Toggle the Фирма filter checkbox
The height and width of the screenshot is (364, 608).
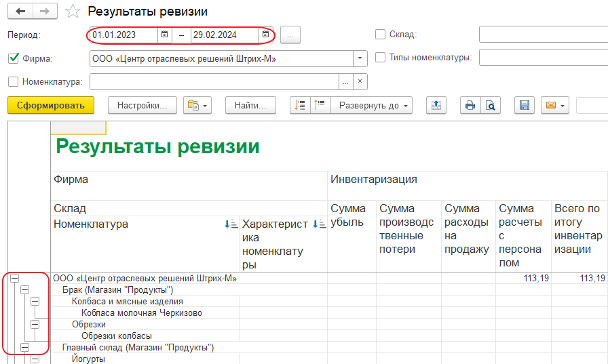(13, 58)
